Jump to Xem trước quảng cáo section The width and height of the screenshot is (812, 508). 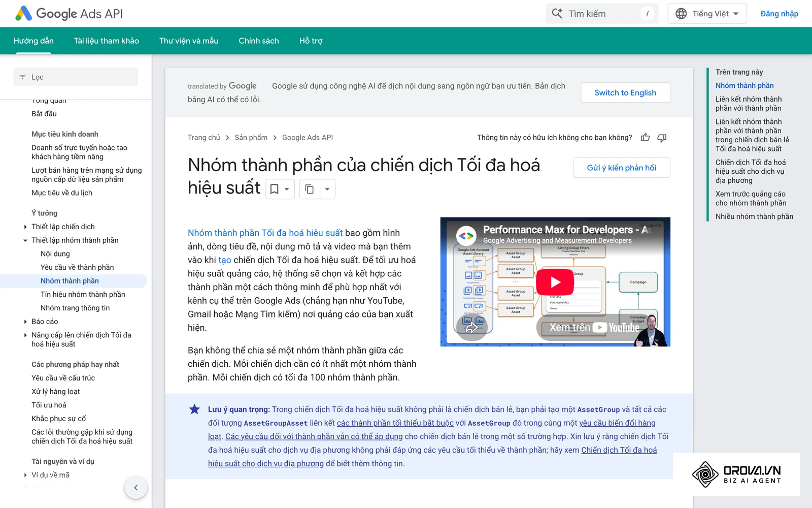point(751,199)
